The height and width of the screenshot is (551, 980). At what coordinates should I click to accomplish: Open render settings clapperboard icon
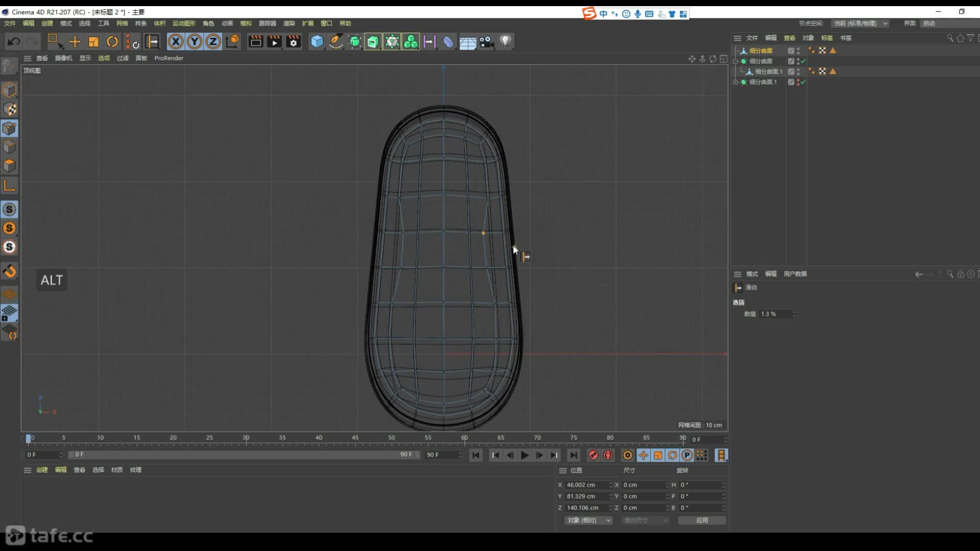point(293,41)
